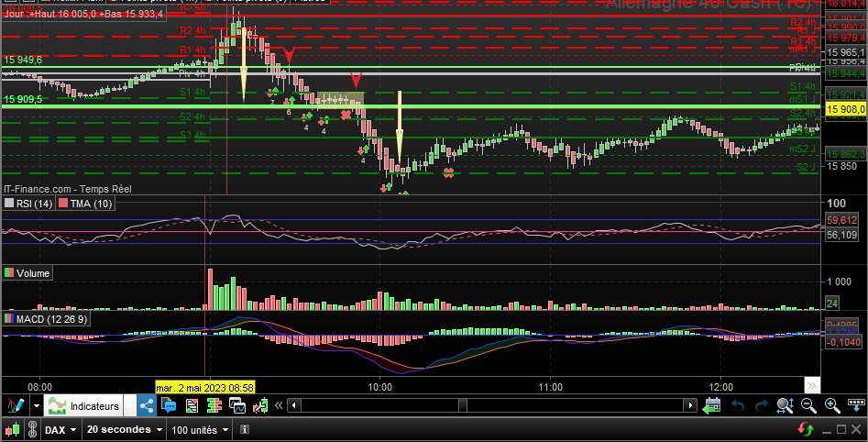
Task: Select the RSI (14) indicator label
Action: 34,204
